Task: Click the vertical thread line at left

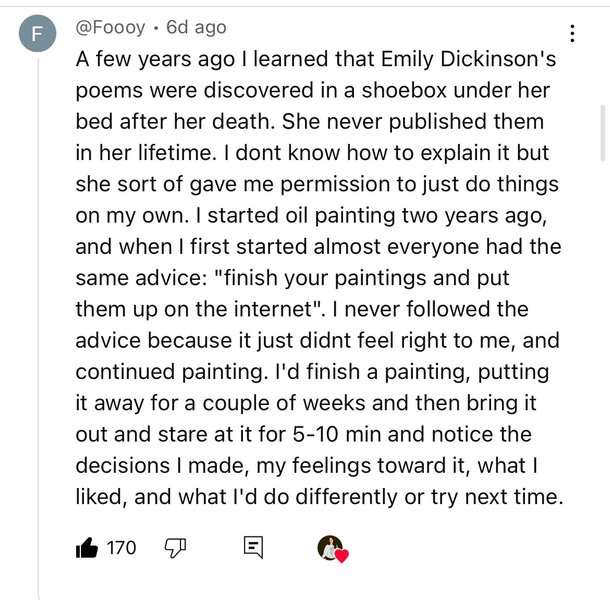Action: click(x=38, y=300)
